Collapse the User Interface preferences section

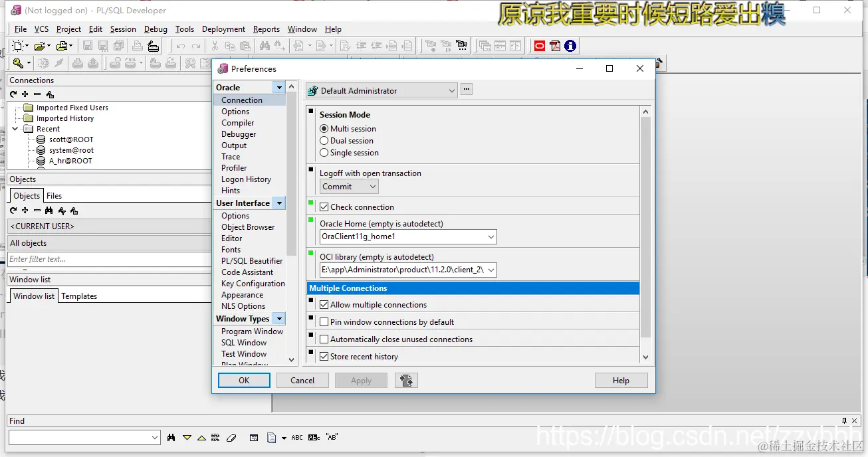coord(279,203)
